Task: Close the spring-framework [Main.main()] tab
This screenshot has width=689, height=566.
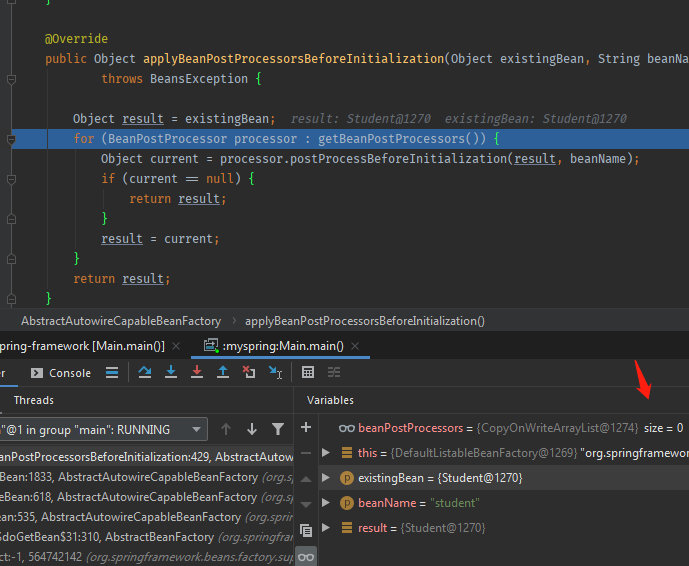Action: pyautogui.click(x=176, y=346)
